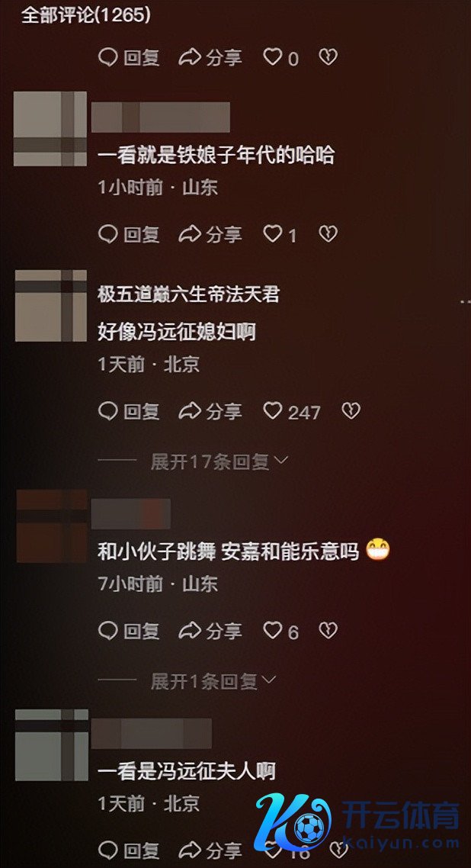Share the 和小伙子跳舞 comment

pyautogui.click(x=210, y=631)
